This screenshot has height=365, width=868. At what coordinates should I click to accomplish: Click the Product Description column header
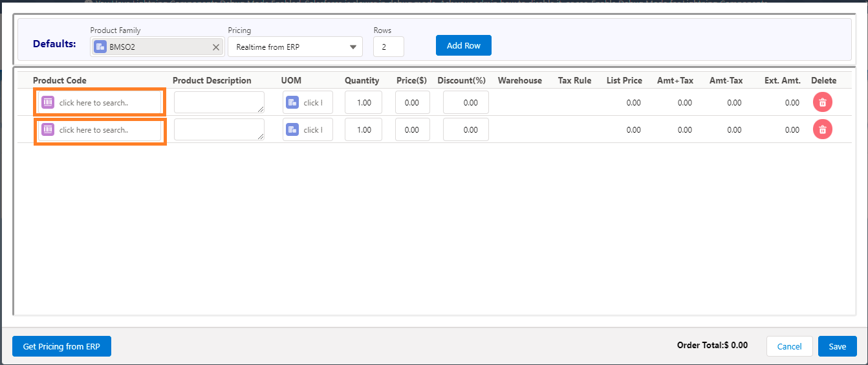[x=212, y=80]
